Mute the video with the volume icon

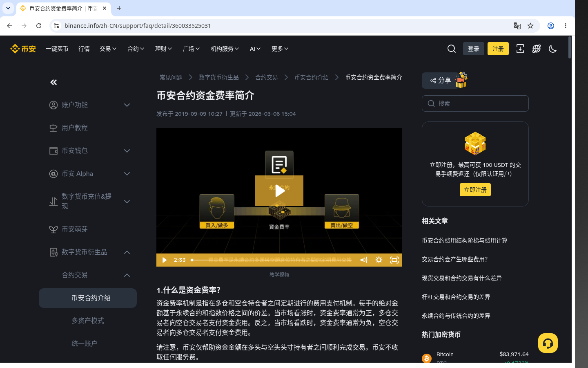coord(363,260)
